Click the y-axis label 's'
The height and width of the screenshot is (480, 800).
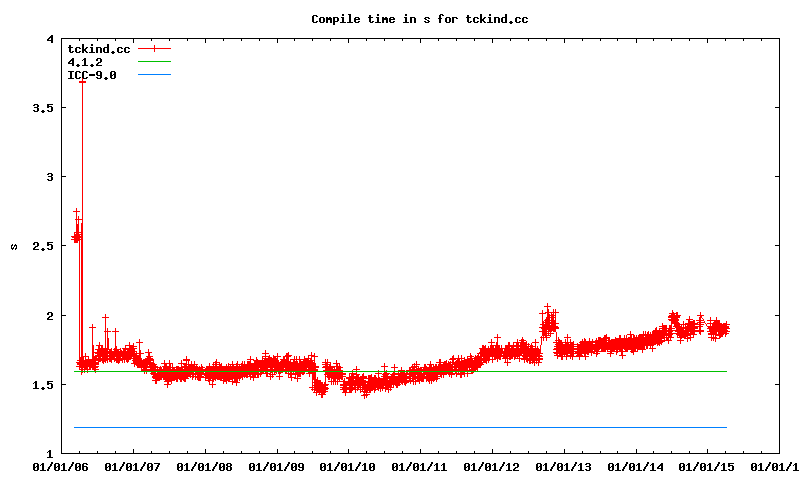tap(13, 246)
